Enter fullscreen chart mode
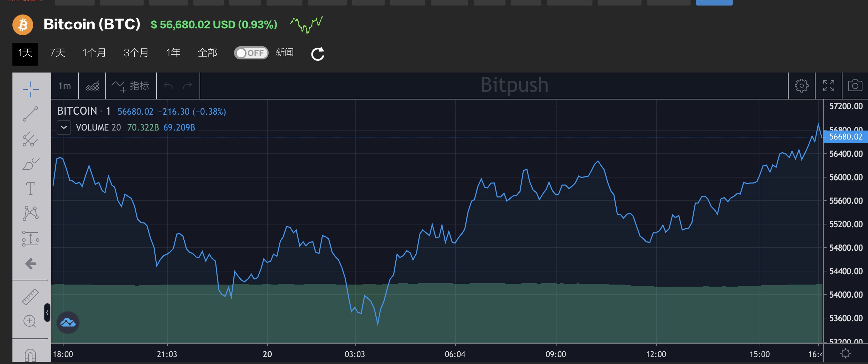 pyautogui.click(x=828, y=86)
